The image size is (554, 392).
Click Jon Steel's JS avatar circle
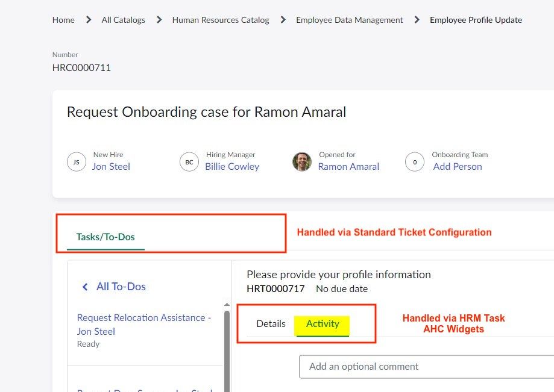click(76, 161)
